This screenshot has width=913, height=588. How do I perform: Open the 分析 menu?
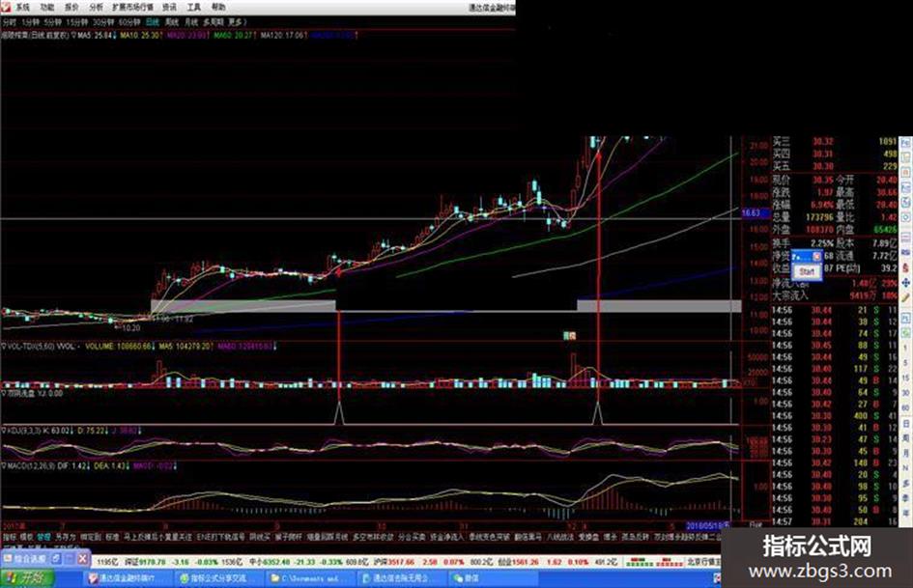tap(96, 7)
